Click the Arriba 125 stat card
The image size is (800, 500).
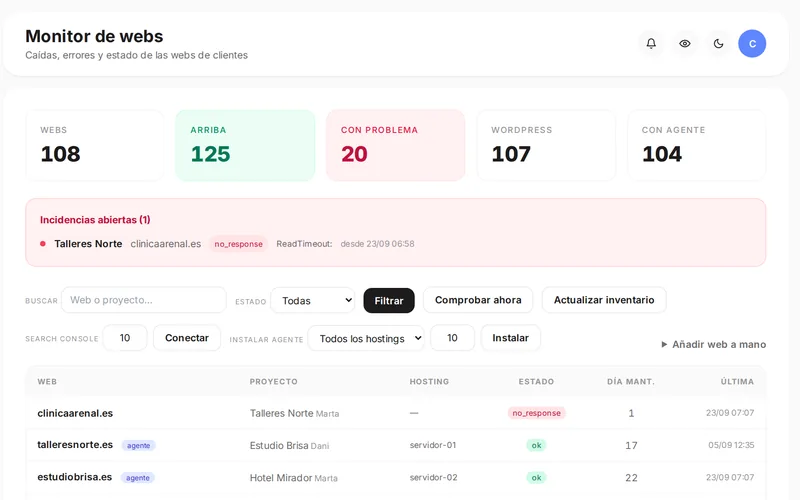point(245,145)
